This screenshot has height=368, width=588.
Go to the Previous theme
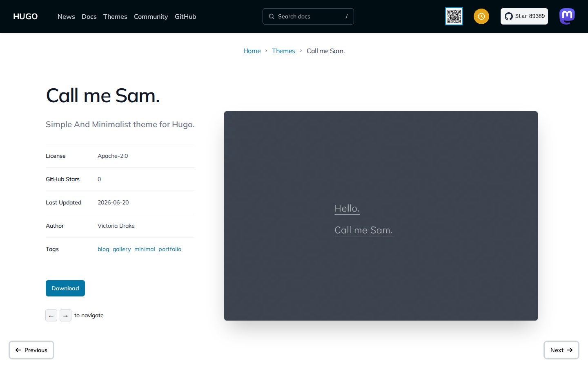coord(31,350)
